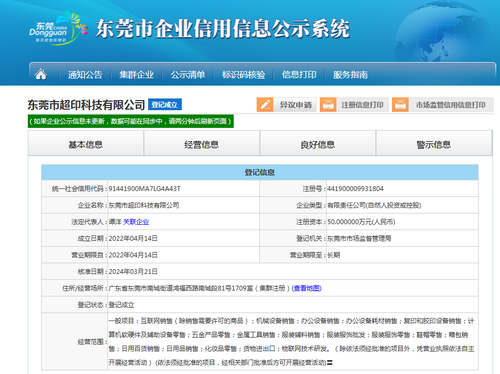Go to the home page icon
Viewport: 500px width, 374px height.
[x=41, y=74]
